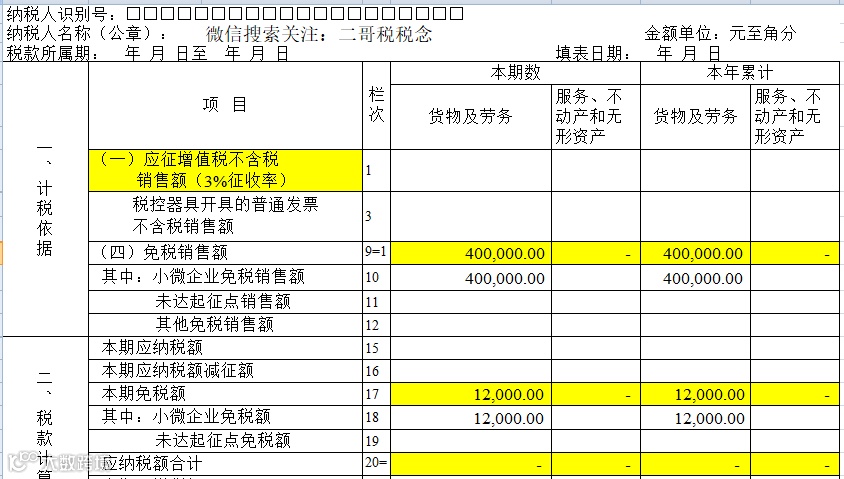Click row 17 本期数 货物及劳务 12,000.00
The width and height of the screenshot is (844, 479).
(x=471, y=394)
